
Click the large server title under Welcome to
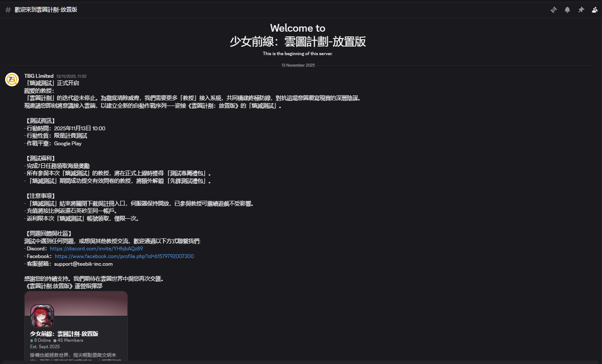pos(298,41)
